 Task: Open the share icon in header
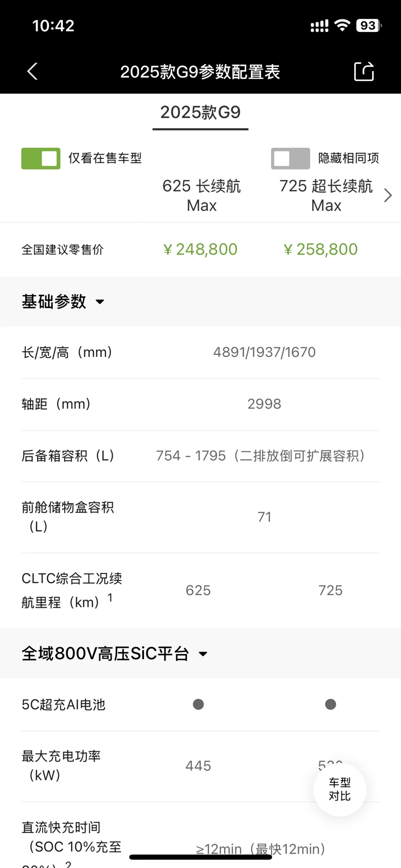(x=364, y=71)
